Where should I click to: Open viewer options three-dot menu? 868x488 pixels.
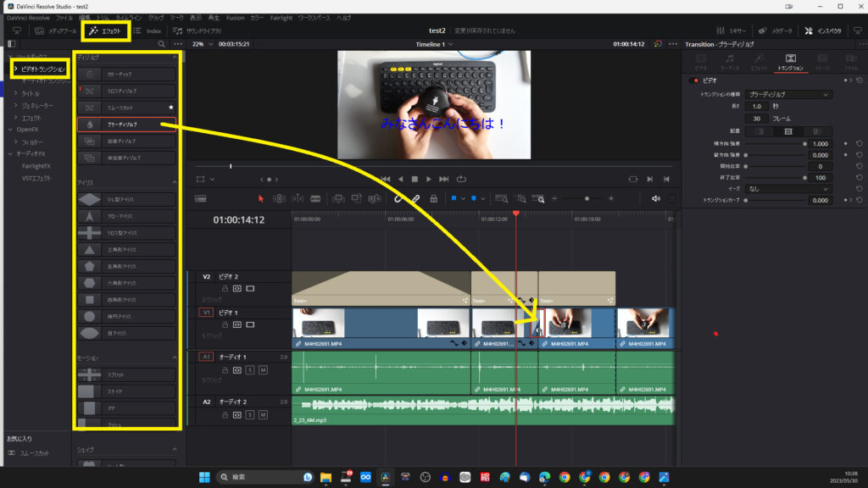pyautogui.click(x=673, y=44)
